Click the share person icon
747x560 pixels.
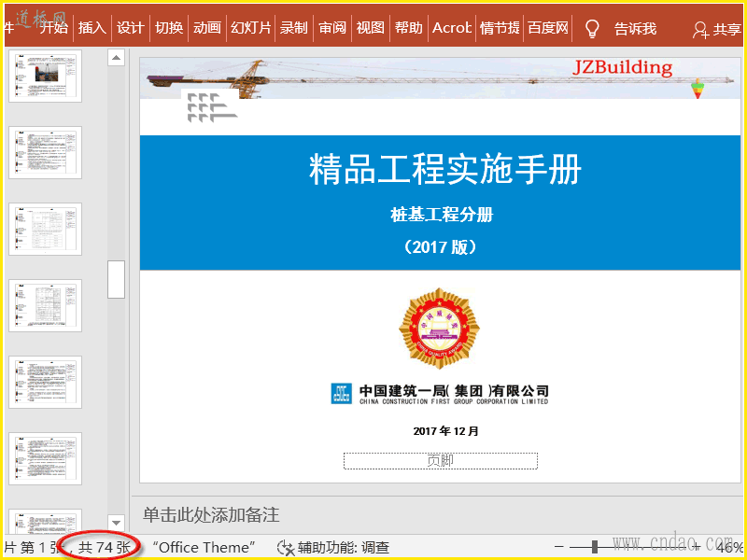[700, 30]
